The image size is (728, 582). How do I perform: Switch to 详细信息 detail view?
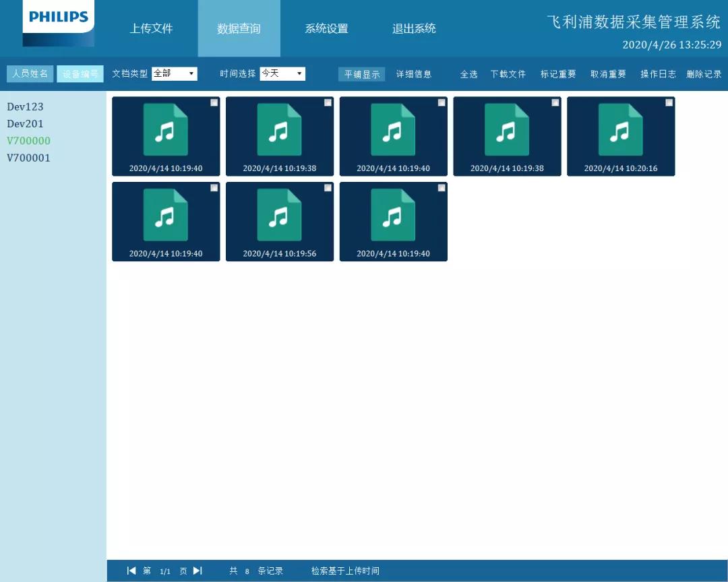point(414,74)
